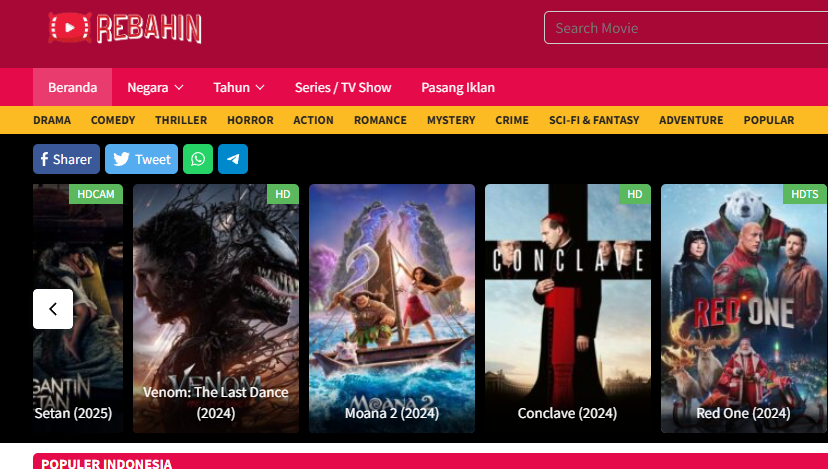This screenshot has width=828, height=469.
Task: Open the Series / TV Show menu
Action: coord(343,87)
